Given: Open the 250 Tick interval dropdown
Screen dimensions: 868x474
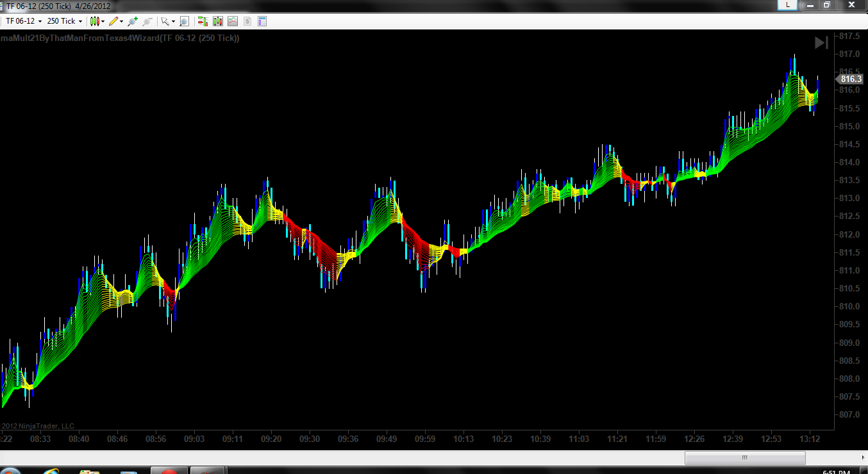Looking at the screenshot, I should tap(64, 21).
